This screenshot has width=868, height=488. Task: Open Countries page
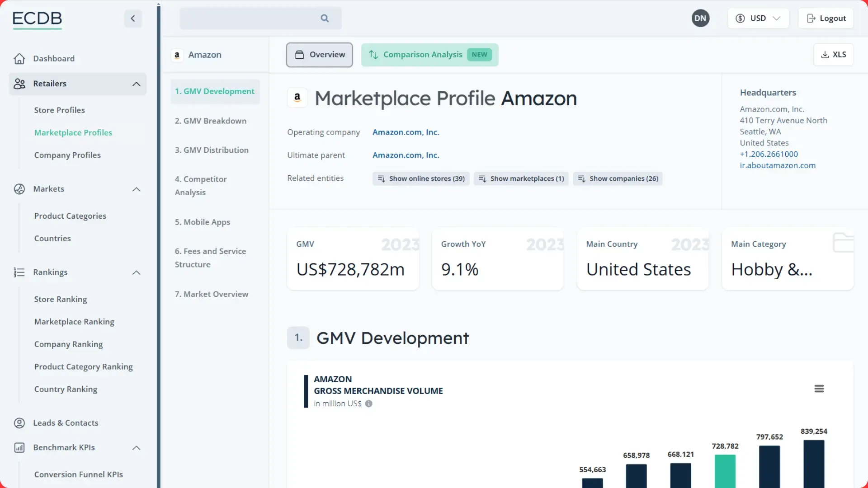(x=52, y=239)
